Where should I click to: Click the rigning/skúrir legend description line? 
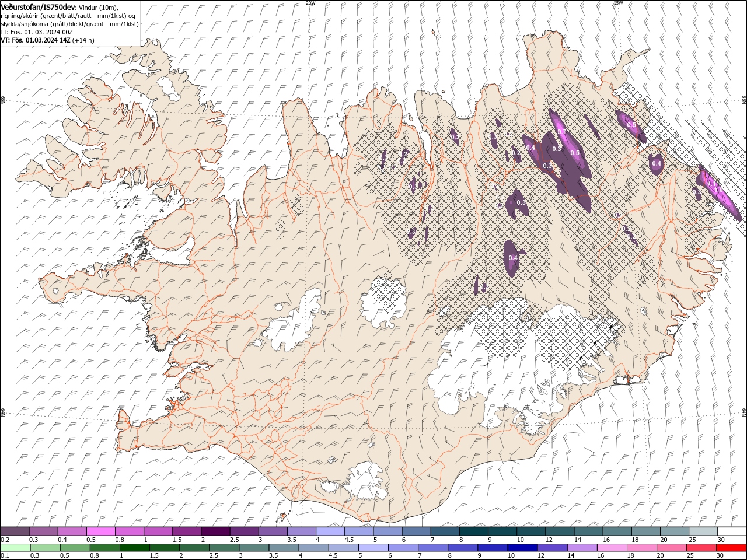click(x=68, y=15)
